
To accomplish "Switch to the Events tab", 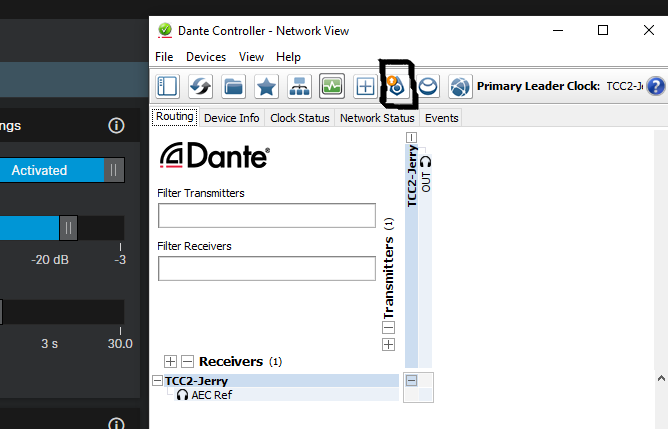I will click(x=441, y=118).
